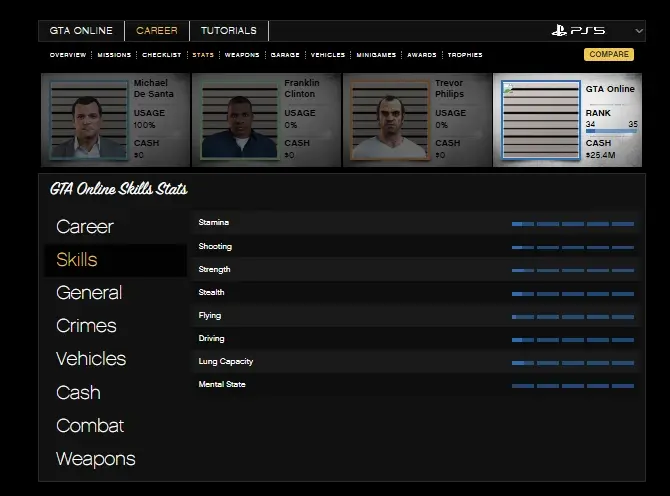Select the GTA Online character portrait

(x=541, y=120)
